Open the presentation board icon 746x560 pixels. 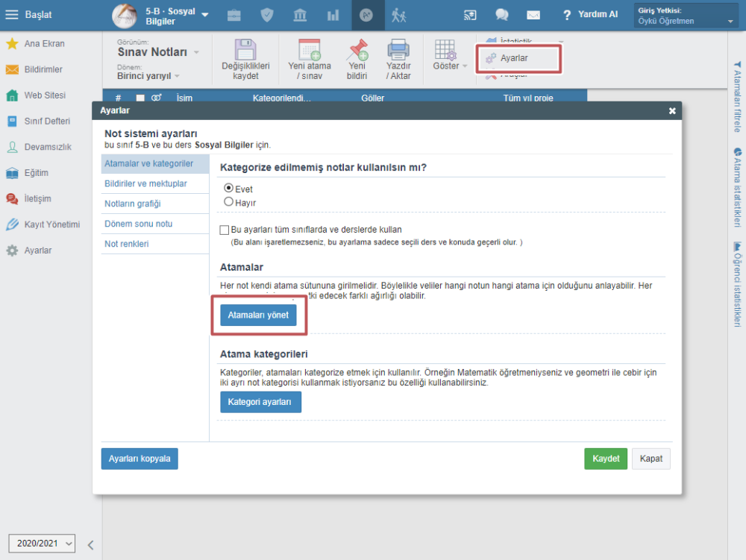pyautogui.click(x=469, y=15)
